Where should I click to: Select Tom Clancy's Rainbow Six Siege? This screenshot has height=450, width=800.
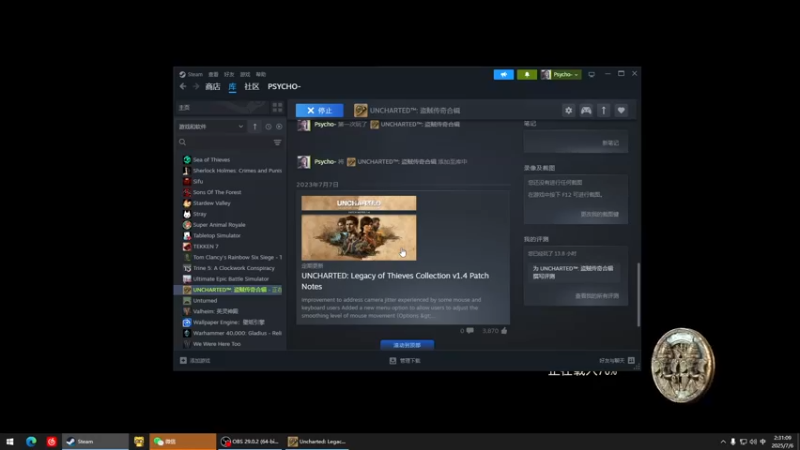pos(230,257)
